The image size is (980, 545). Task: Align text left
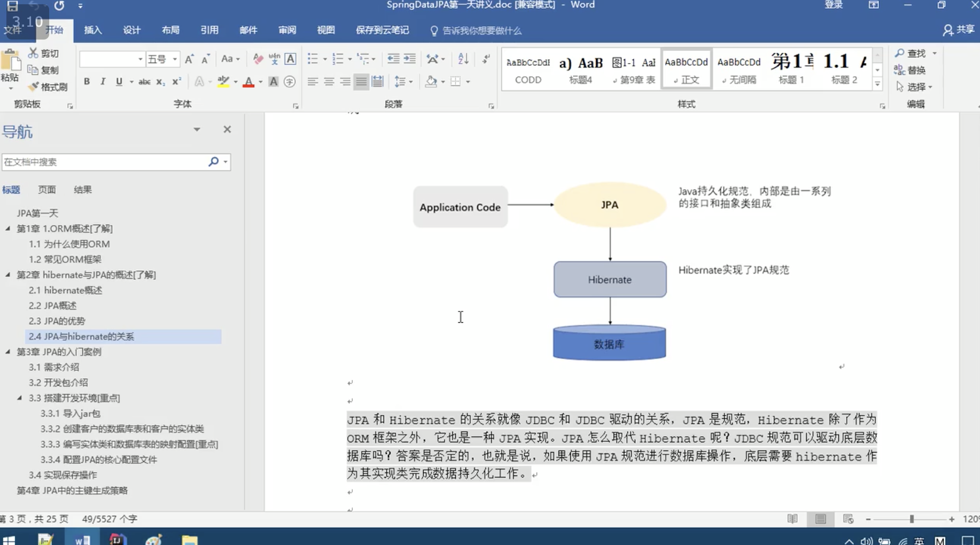[x=313, y=82]
